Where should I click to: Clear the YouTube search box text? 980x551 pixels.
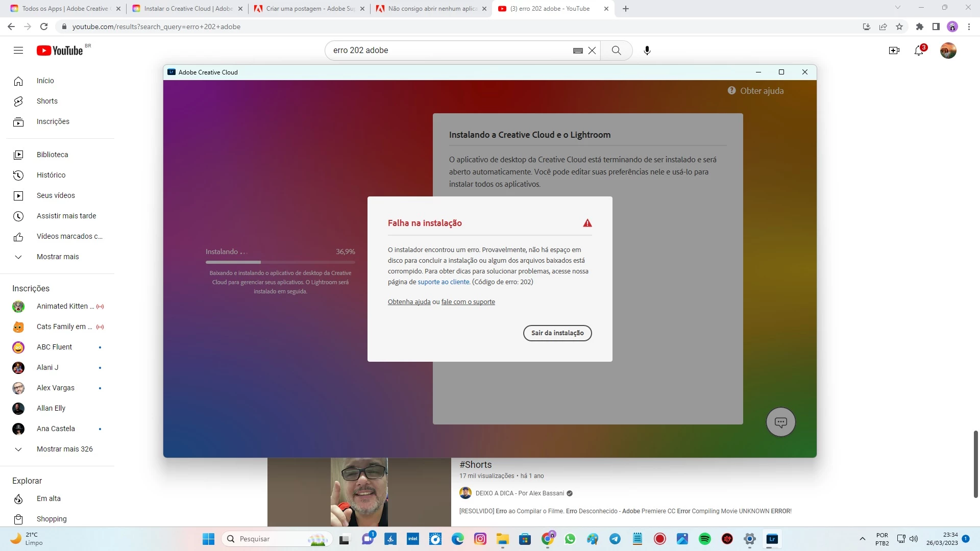pyautogui.click(x=592, y=51)
